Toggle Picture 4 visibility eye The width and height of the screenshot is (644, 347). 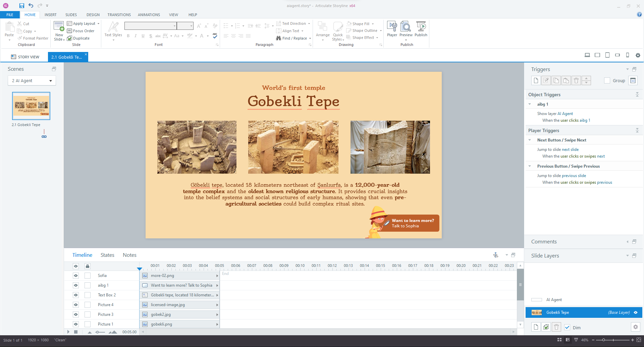(x=76, y=305)
